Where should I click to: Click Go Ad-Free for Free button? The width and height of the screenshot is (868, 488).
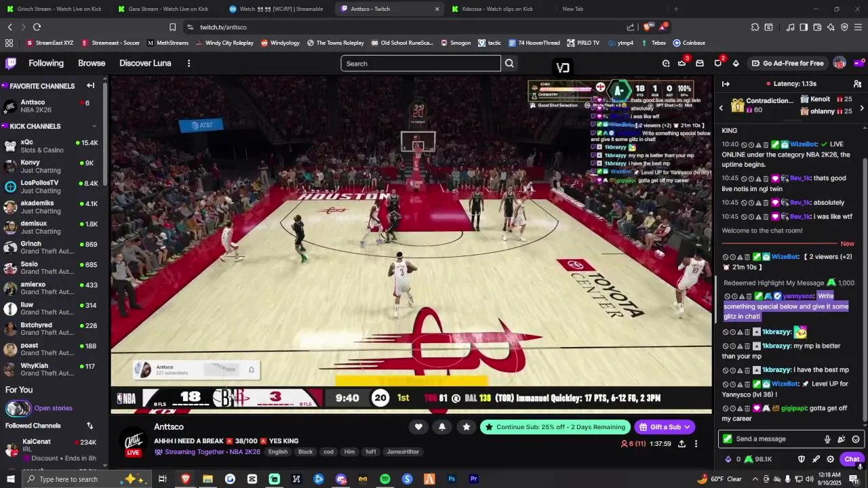(787, 63)
